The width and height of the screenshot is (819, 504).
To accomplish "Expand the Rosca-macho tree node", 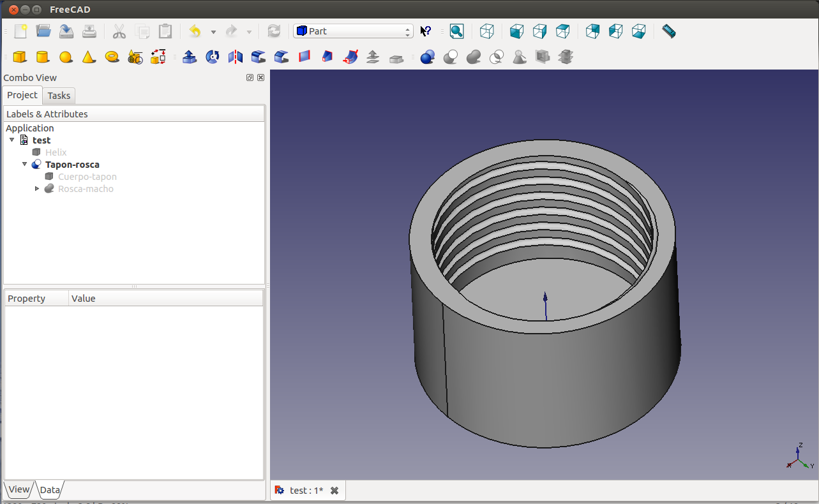I will point(37,189).
